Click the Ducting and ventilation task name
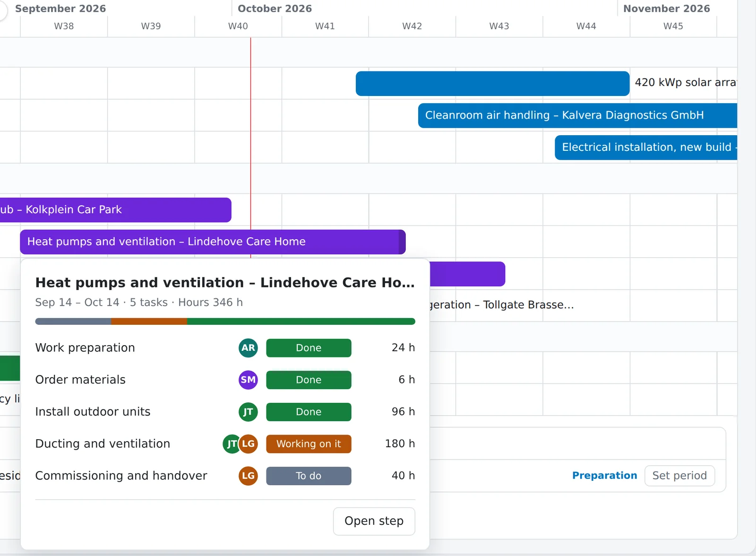The height and width of the screenshot is (556, 756). 103,444
